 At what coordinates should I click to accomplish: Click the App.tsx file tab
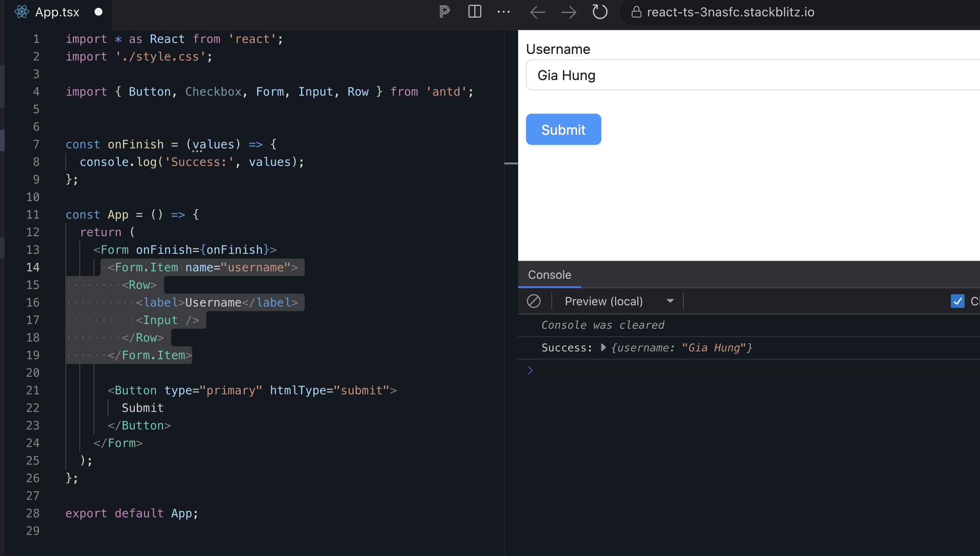click(x=57, y=11)
